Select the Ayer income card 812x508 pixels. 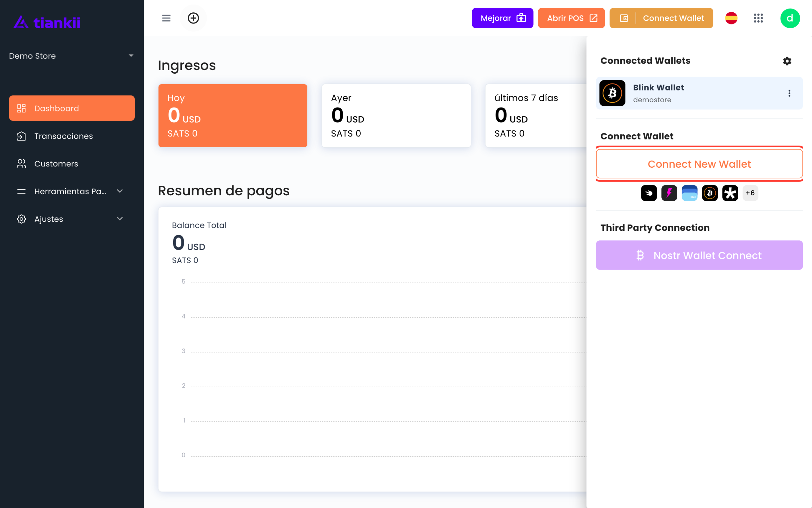pyautogui.click(x=396, y=116)
